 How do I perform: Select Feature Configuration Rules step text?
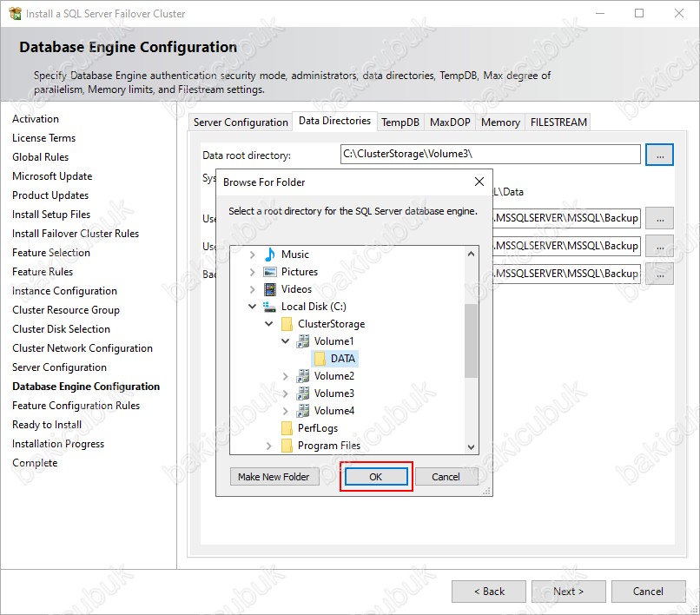coord(76,406)
